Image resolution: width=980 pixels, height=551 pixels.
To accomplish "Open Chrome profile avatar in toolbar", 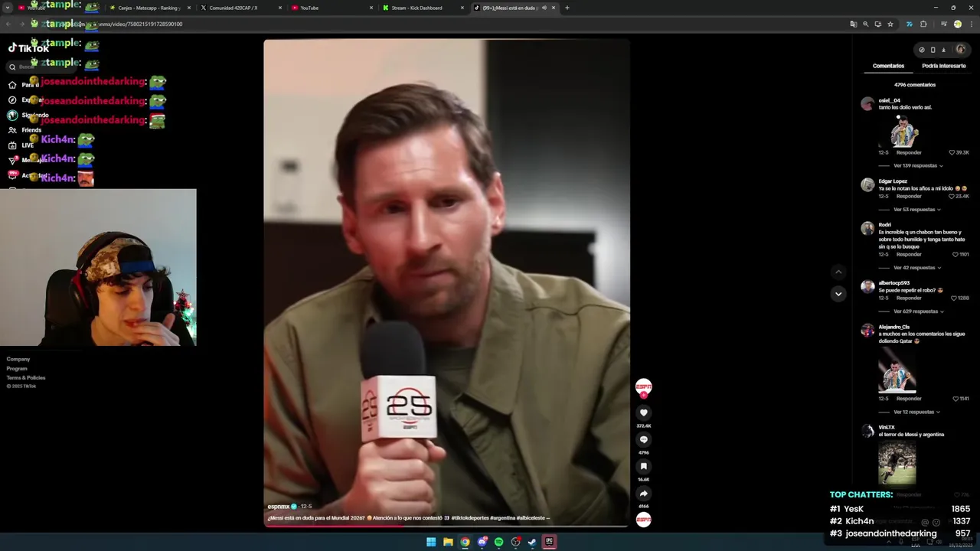I will [x=958, y=24].
